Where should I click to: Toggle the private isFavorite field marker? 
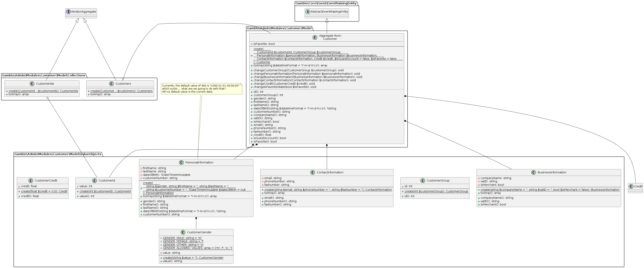point(252,44)
